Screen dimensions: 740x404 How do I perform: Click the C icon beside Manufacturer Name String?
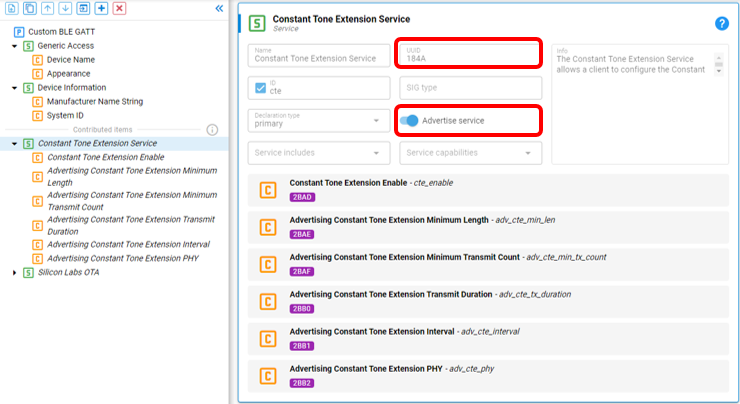pos(38,102)
